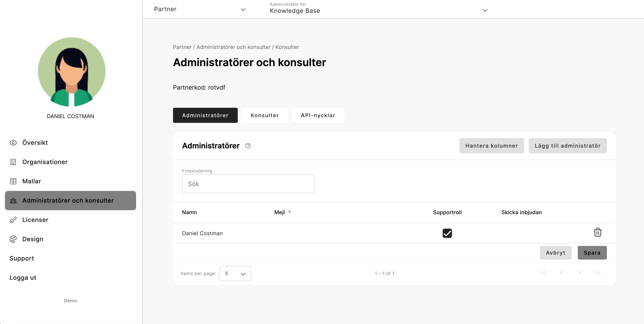Click the trash icon for Daniel Costman

point(597,232)
